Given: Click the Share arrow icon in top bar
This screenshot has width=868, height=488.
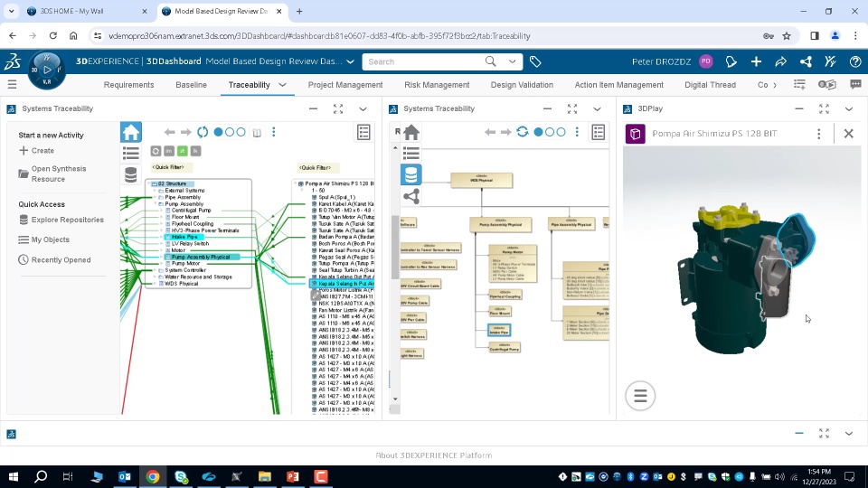Looking at the screenshot, I should coord(780,61).
